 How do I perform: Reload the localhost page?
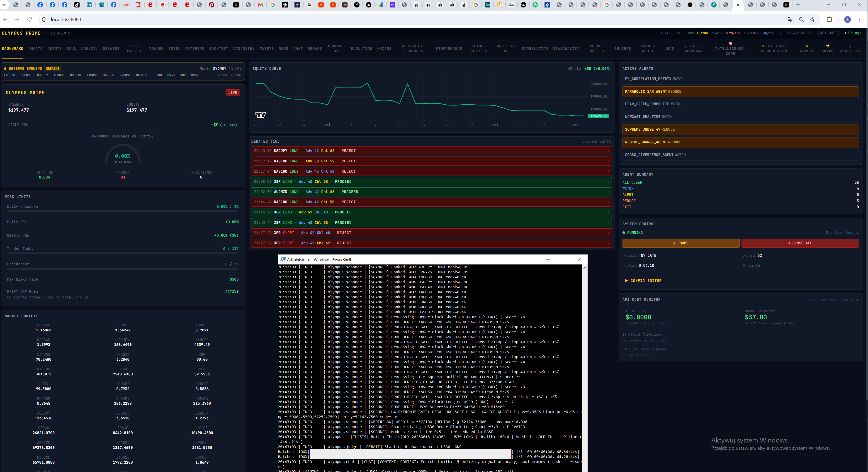coord(30,20)
